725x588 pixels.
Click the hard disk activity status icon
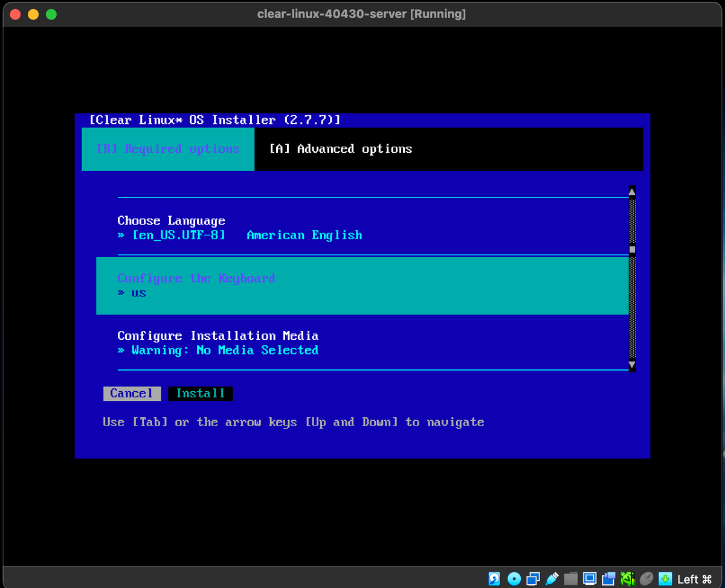pos(494,578)
